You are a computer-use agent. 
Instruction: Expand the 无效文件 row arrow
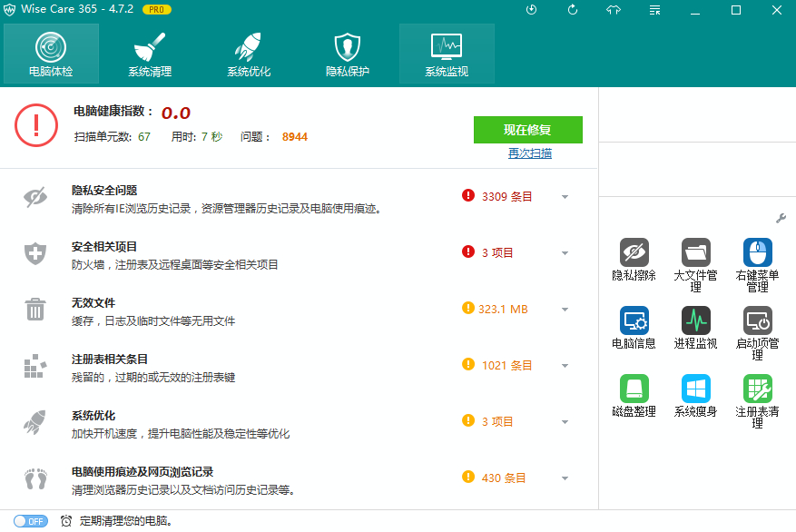point(565,310)
